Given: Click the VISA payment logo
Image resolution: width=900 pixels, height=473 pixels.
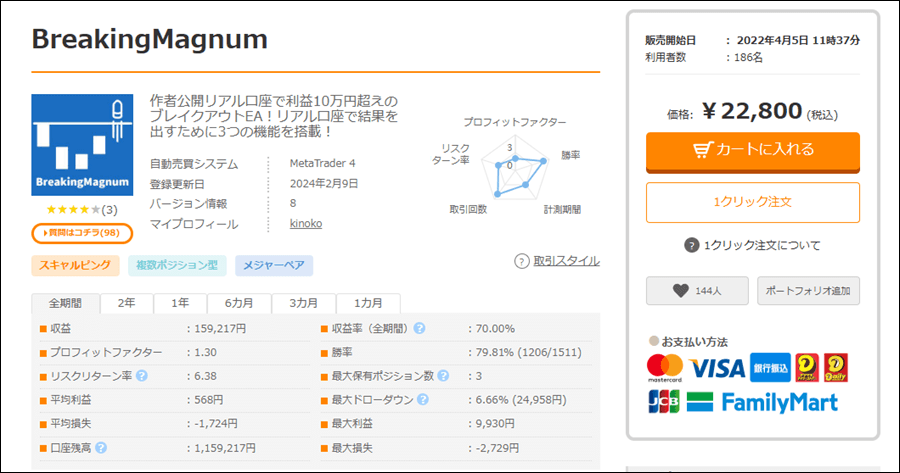Looking at the screenshot, I should tap(717, 368).
